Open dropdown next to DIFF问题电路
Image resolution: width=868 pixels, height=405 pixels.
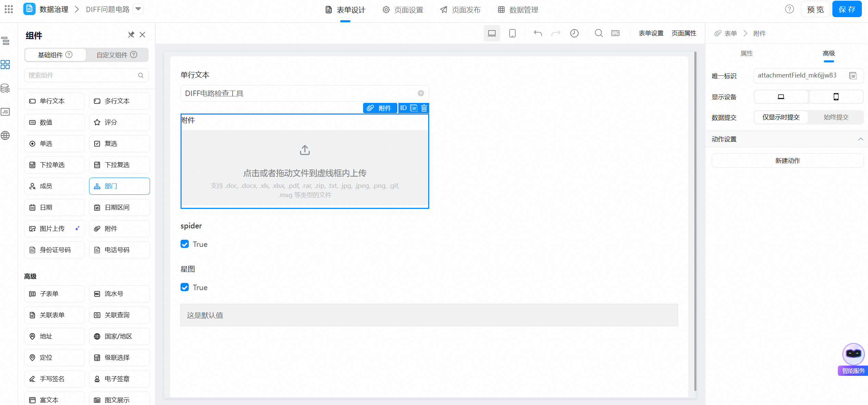(138, 9)
